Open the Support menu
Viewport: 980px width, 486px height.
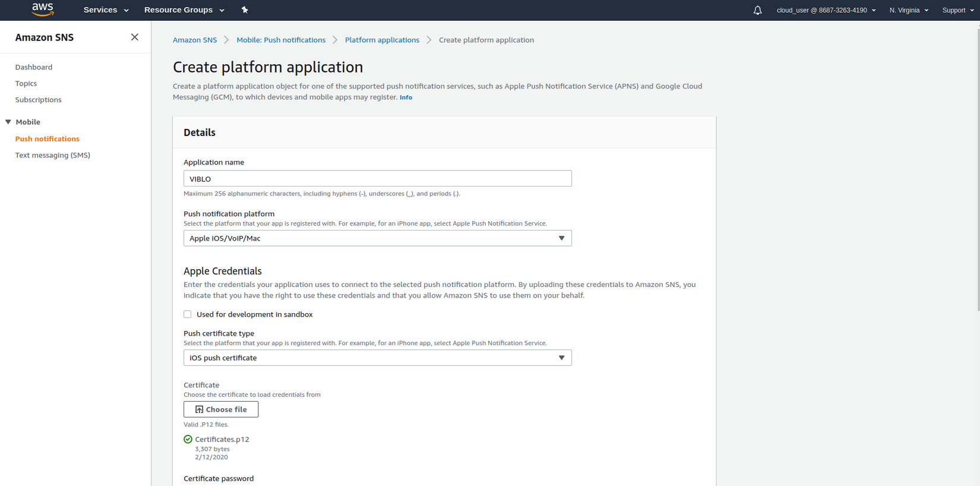[957, 10]
